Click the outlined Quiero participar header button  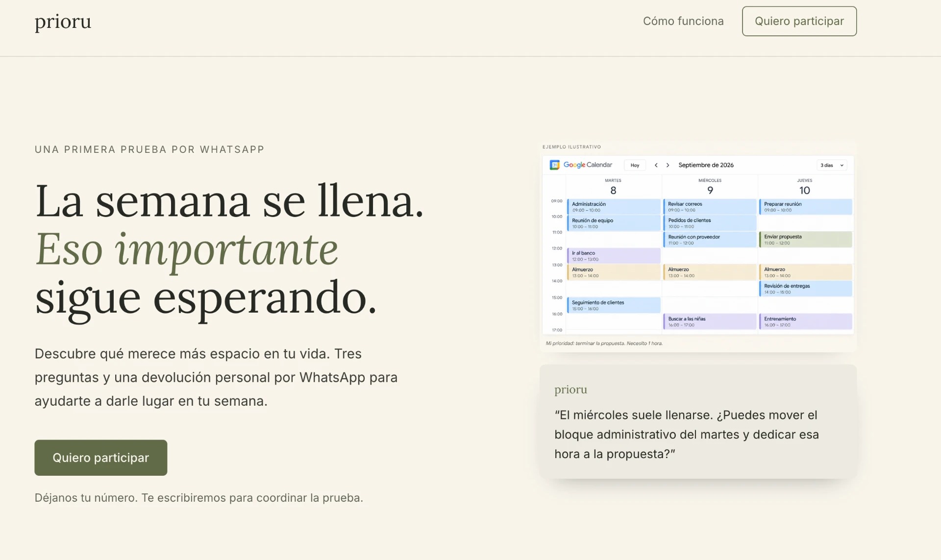(x=799, y=21)
